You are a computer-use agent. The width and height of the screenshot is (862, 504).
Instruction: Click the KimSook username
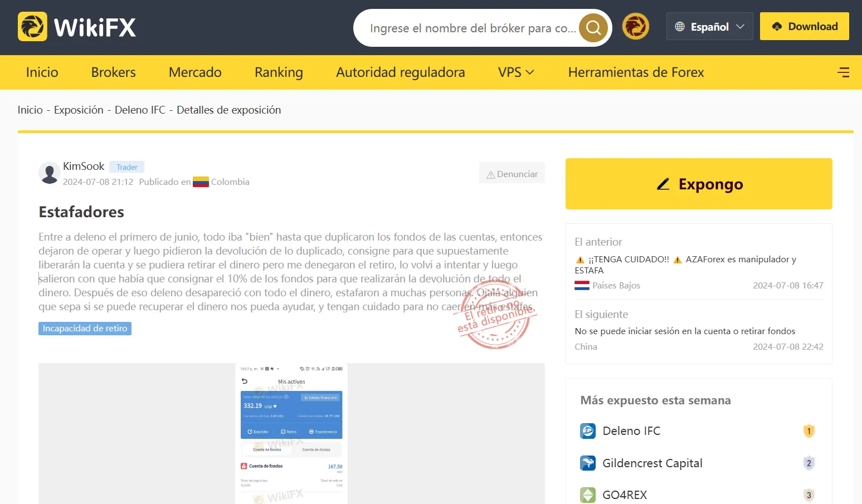point(84,167)
